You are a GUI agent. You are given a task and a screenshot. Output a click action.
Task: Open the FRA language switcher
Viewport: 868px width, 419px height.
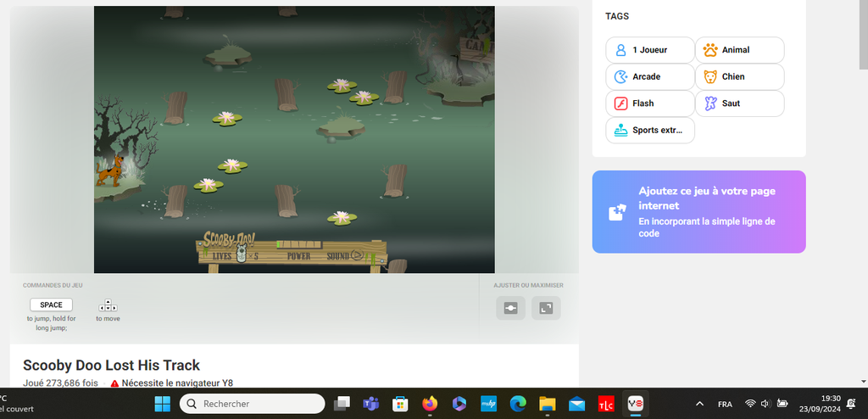726,404
